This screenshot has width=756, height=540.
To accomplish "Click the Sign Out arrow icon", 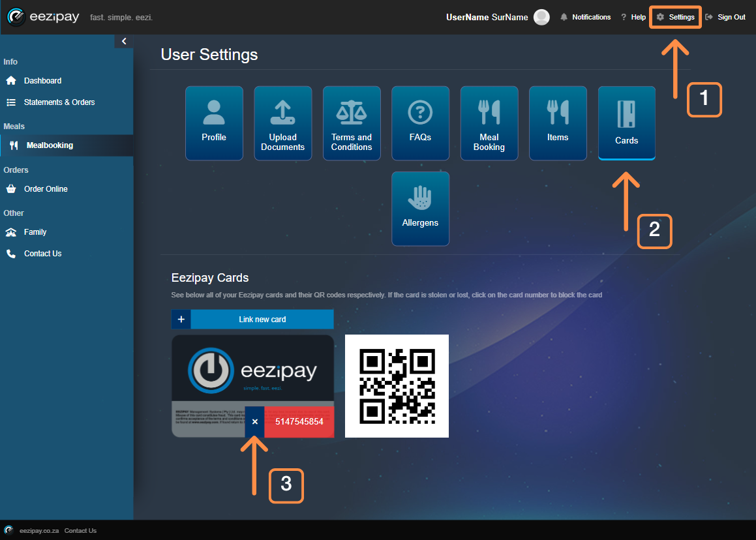I will pyautogui.click(x=709, y=18).
